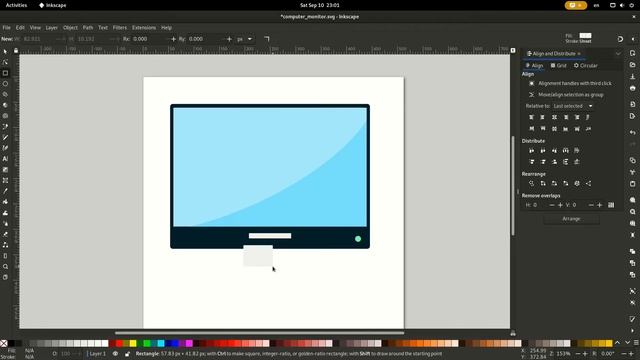Pick the magenta palette swatch
The height and width of the screenshot is (360, 640).
[x=189, y=343]
